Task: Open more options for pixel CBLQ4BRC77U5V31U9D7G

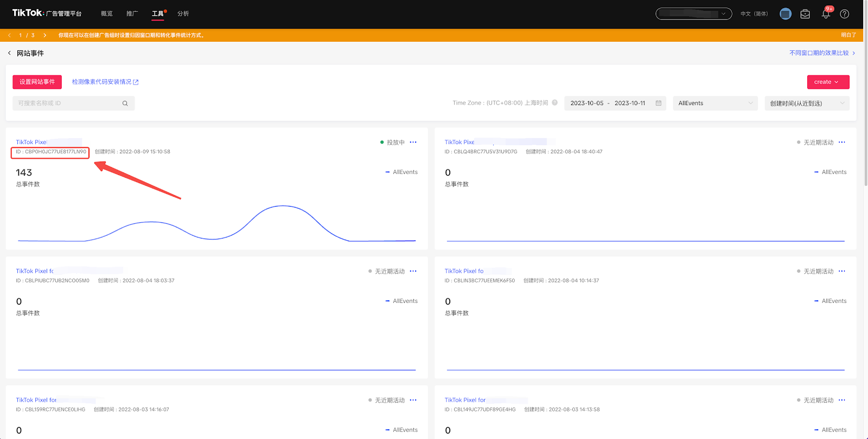Action: 842,142
